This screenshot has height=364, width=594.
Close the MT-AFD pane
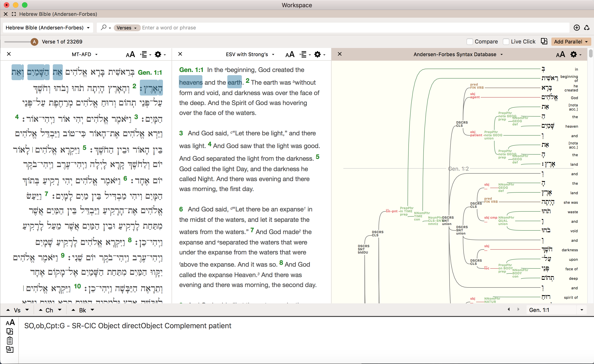coord(9,54)
